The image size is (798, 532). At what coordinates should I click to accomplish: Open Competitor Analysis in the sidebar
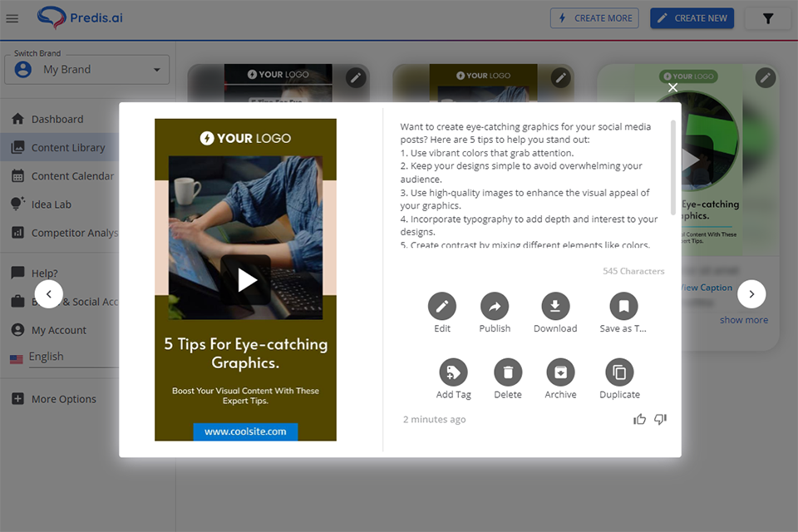(x=60, y=233)
